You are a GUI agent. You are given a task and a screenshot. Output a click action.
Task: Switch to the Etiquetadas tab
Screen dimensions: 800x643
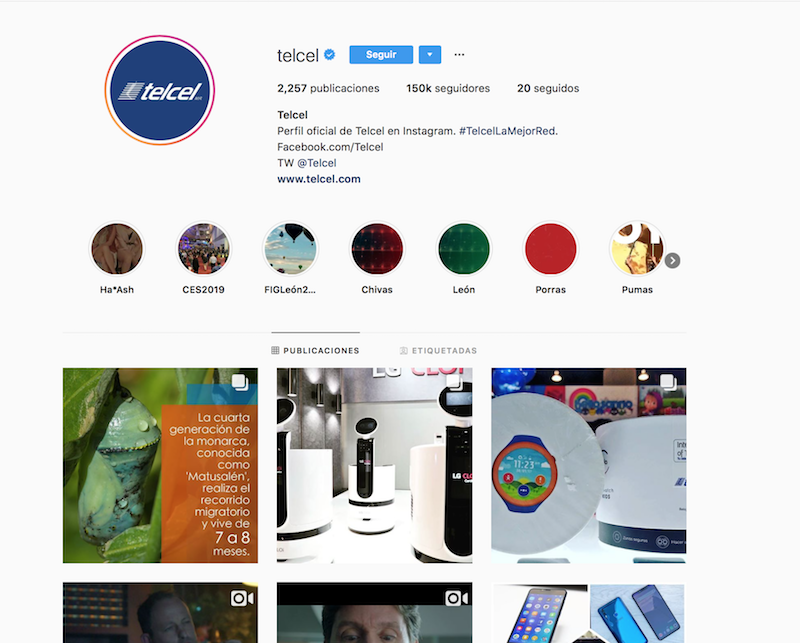tap(438, 351)
